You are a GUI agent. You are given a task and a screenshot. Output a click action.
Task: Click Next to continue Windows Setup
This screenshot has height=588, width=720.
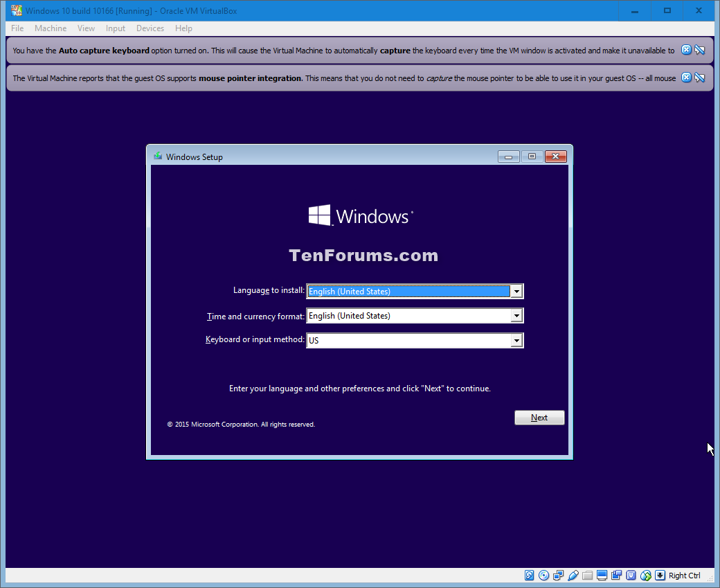539,418
